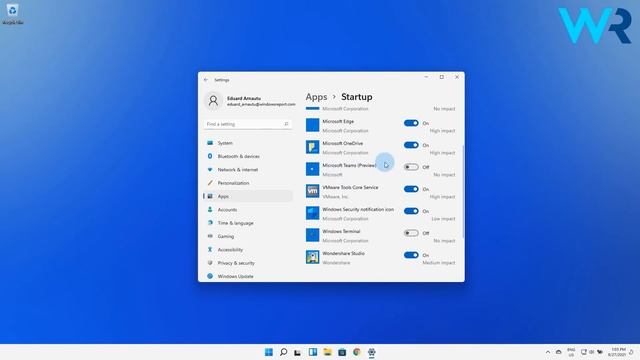Open Widgets from taskbar

[313, 352]
